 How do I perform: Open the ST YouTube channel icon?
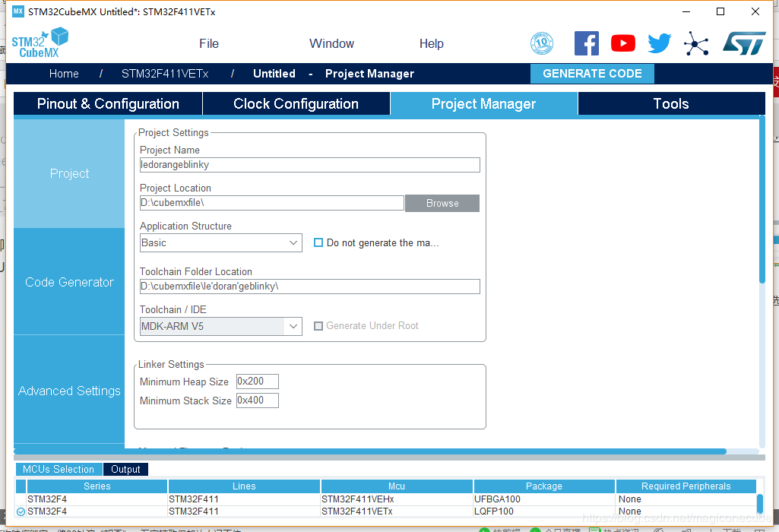tap(623, 43)
